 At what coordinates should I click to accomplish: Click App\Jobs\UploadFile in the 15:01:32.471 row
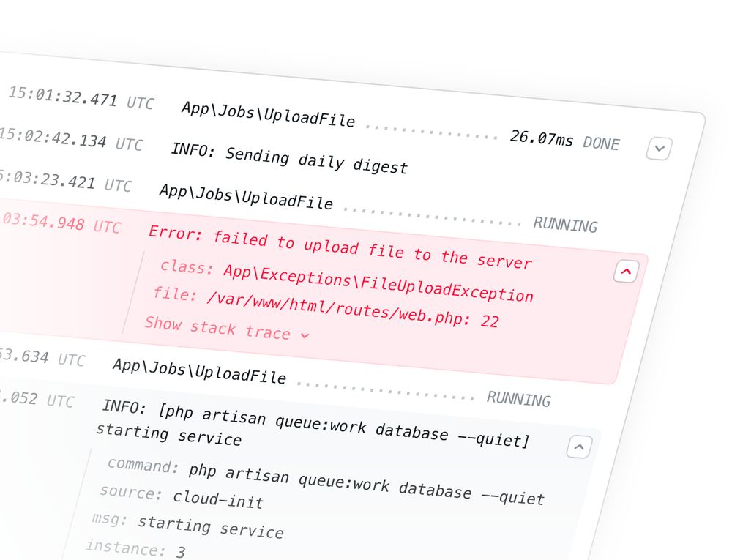coord(269,114)
